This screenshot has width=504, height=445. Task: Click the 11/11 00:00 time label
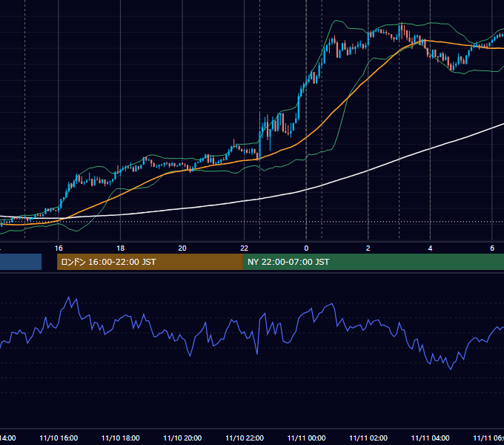tap(306, 438)
